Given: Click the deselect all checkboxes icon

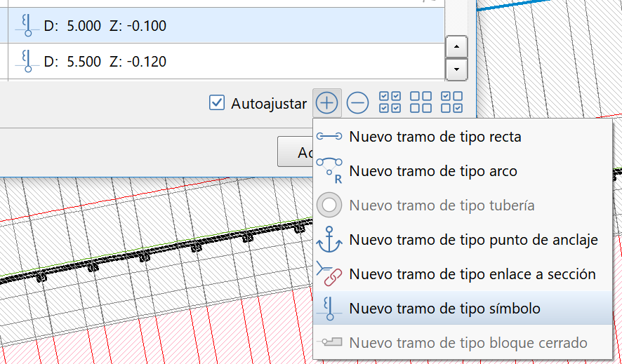Looking at the screenshot, I should [x=421, y=102].
